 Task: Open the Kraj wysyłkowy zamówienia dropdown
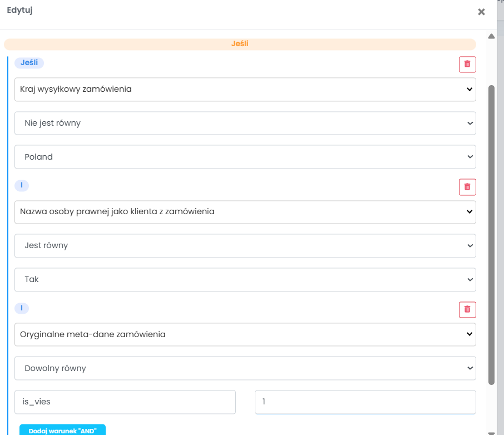coord(245,90)
